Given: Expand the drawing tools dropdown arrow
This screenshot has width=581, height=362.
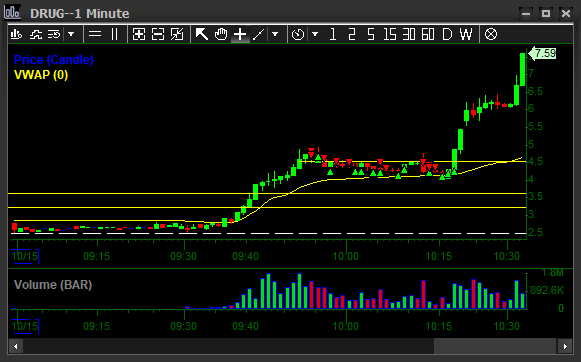Looking at the screenshot, I should [x=275, y=34].
